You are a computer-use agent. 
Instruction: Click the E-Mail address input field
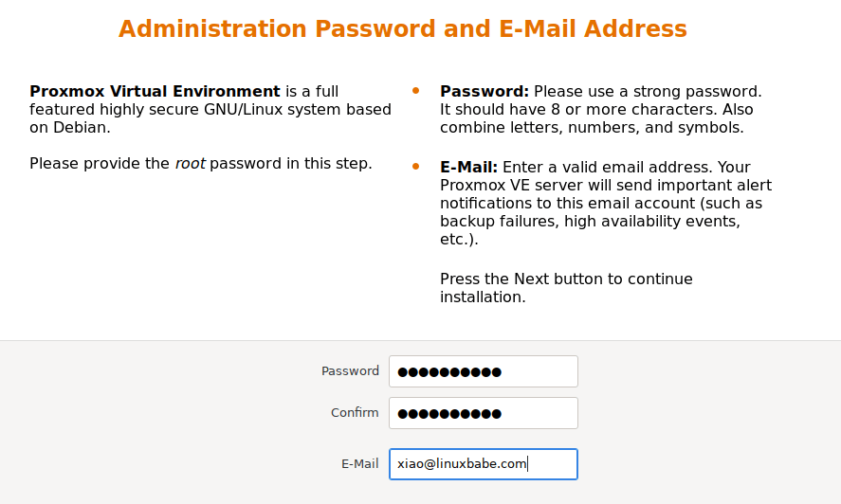tap(483, 464)
